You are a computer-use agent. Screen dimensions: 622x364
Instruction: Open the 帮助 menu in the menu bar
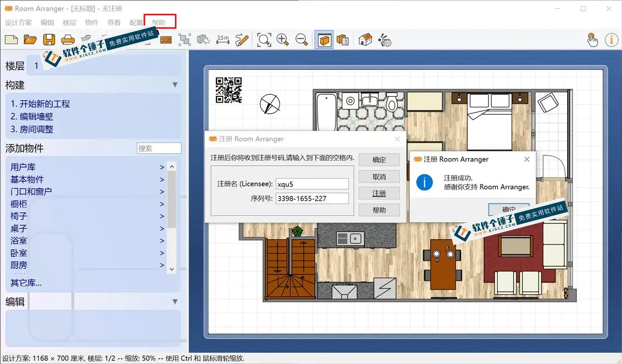159,23
